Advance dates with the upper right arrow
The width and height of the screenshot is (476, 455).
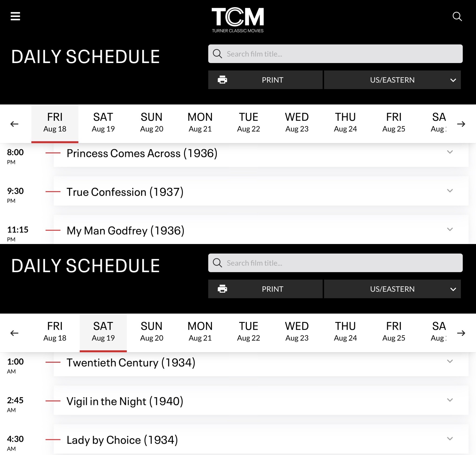click(x=461, y=124)
